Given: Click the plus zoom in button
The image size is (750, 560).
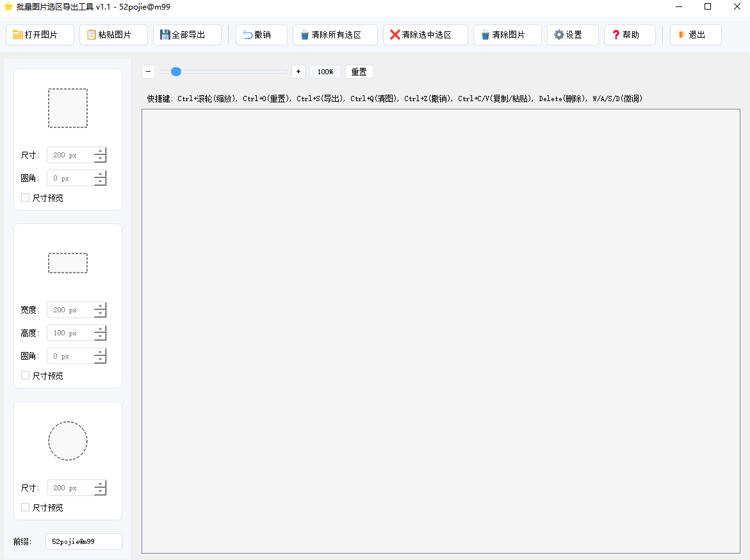Looking at the screenshot, I should point(298,72).
